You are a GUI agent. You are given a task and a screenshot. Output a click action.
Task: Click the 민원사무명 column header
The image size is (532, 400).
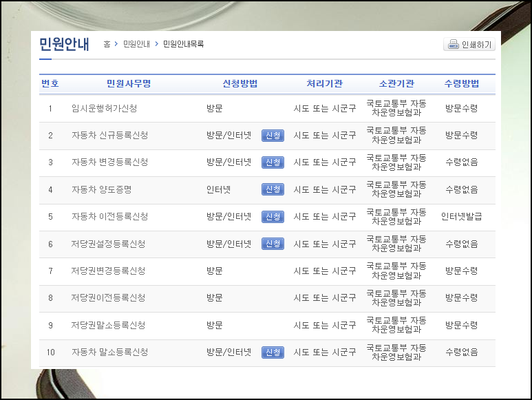point(129,83)
